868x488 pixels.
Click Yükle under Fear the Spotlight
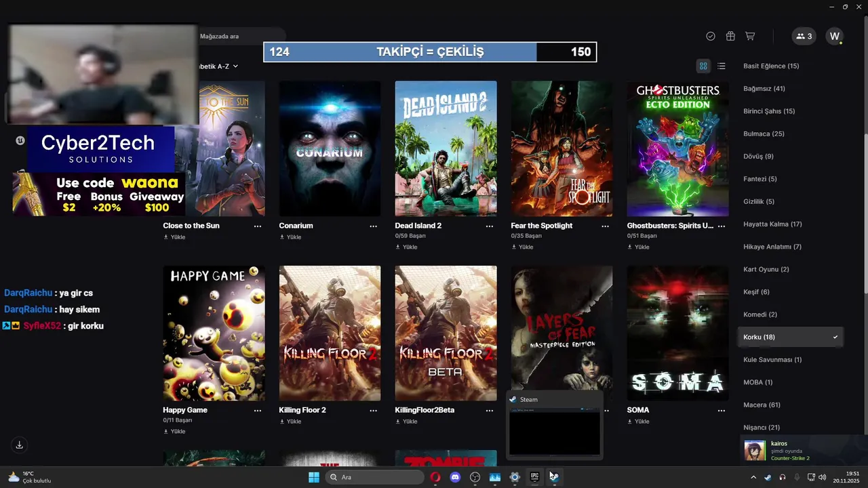522,247
